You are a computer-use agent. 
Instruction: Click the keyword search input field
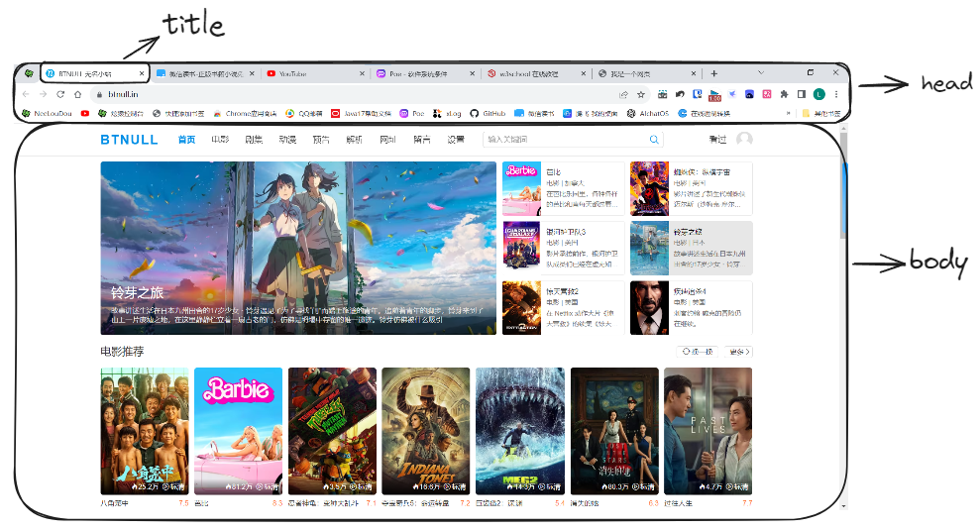pos(565,140)
